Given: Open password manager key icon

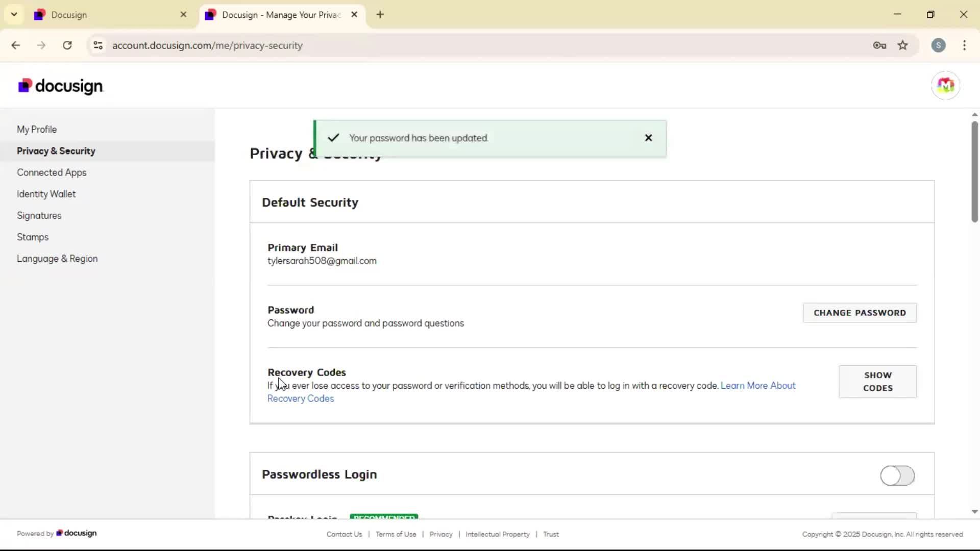Looking at the screenshot, I should point(879,45).
